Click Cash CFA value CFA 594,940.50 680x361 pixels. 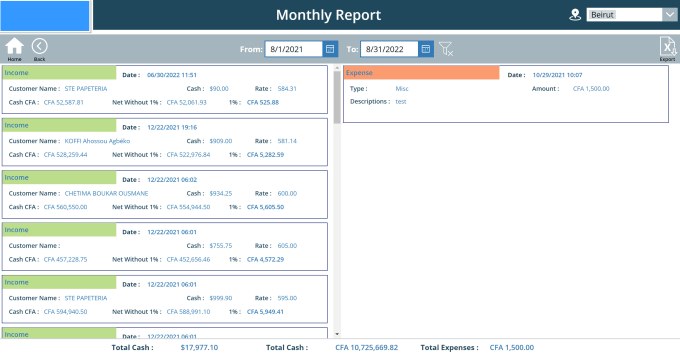coord(65,312)
